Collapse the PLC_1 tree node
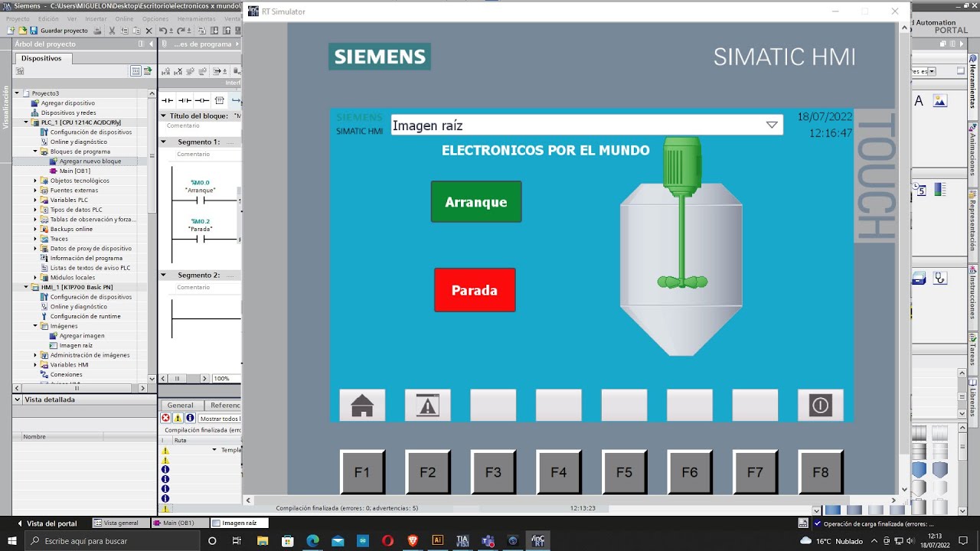Screen dimensions: 980x551 26,122
